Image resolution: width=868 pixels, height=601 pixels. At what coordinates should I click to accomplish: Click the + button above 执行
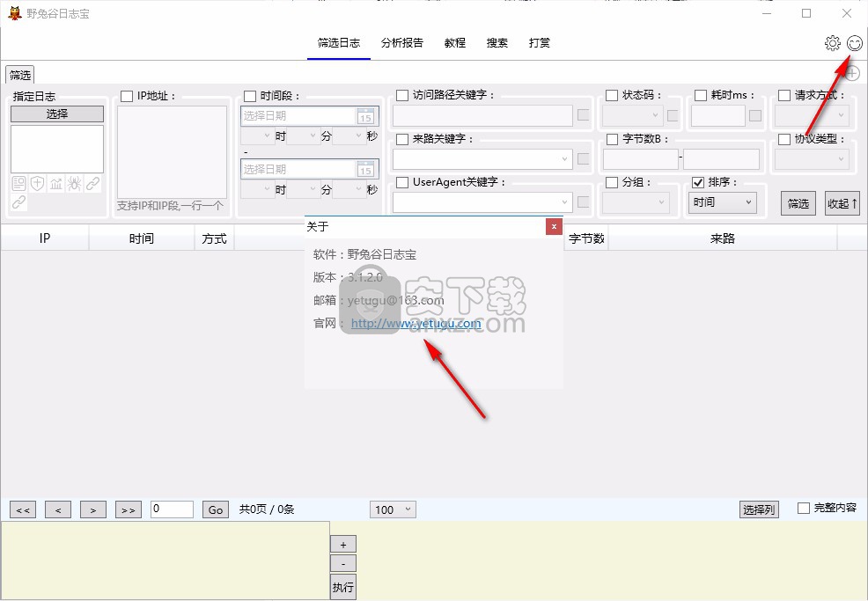pyautogui.click(x=343, y=545)
